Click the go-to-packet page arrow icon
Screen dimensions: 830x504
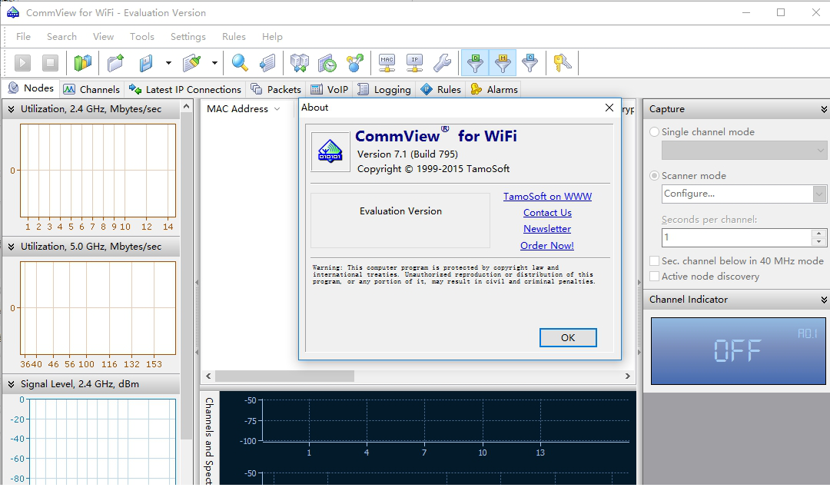(267, 63)
